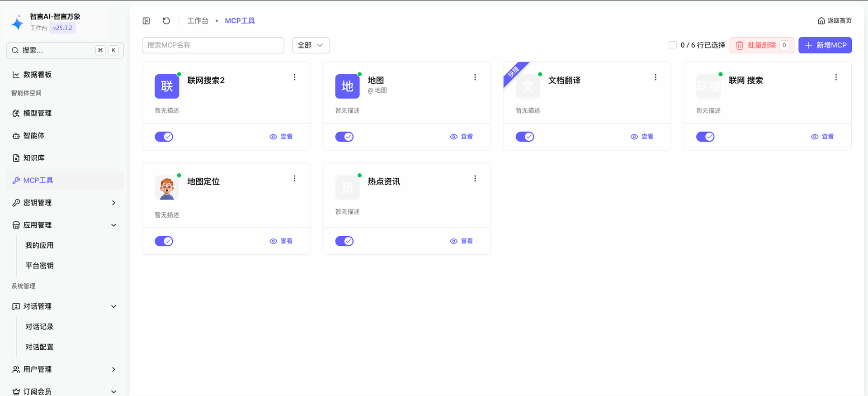This screenshot has height=396, width=868.
Task: View details of 热点资讯 via 查看
Action: click(462, 241)
